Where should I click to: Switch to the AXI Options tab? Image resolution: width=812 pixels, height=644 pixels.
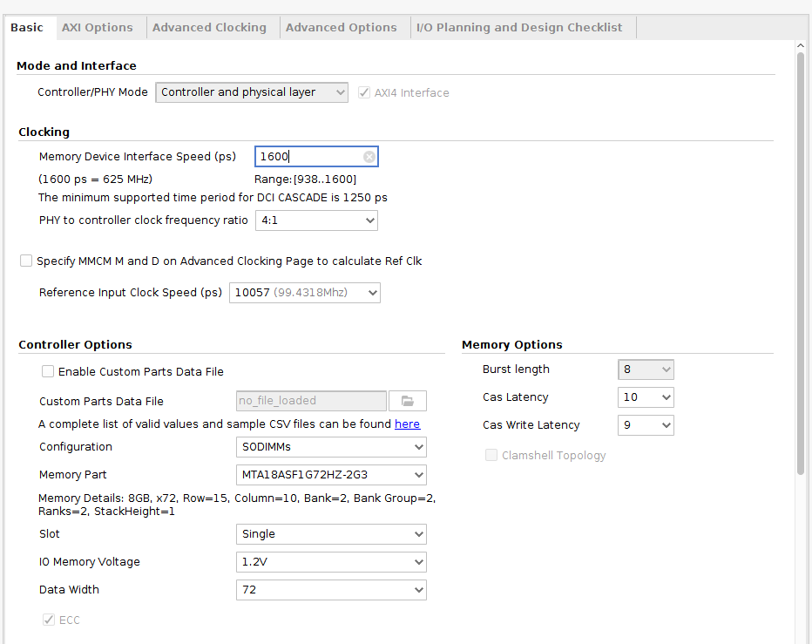(98, 27)
